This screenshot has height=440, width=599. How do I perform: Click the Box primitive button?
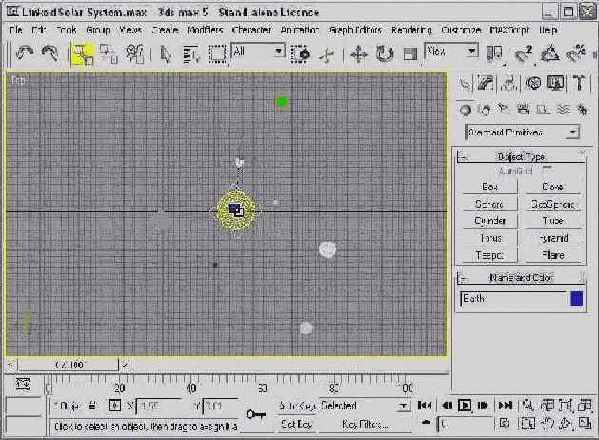(490, 186)
